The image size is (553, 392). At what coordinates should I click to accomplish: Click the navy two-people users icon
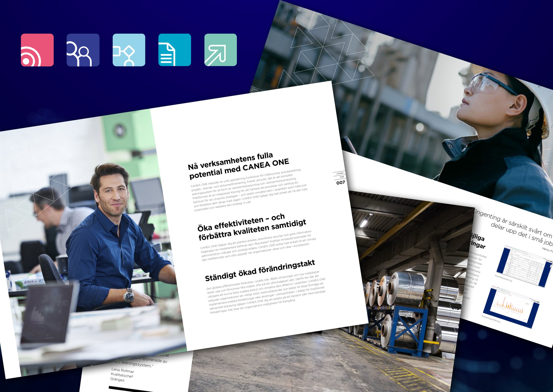click(x=83, y=50)
